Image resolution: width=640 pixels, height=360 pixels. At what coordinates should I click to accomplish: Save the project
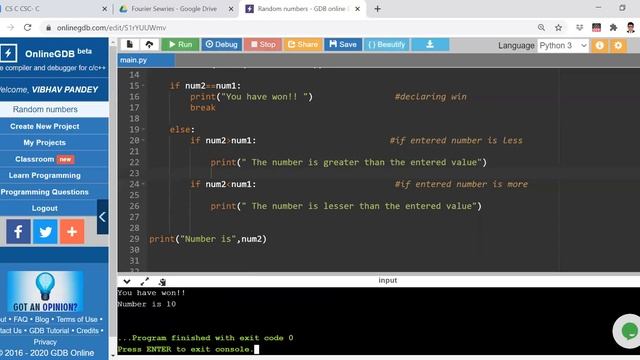click(x=343, y=44)
